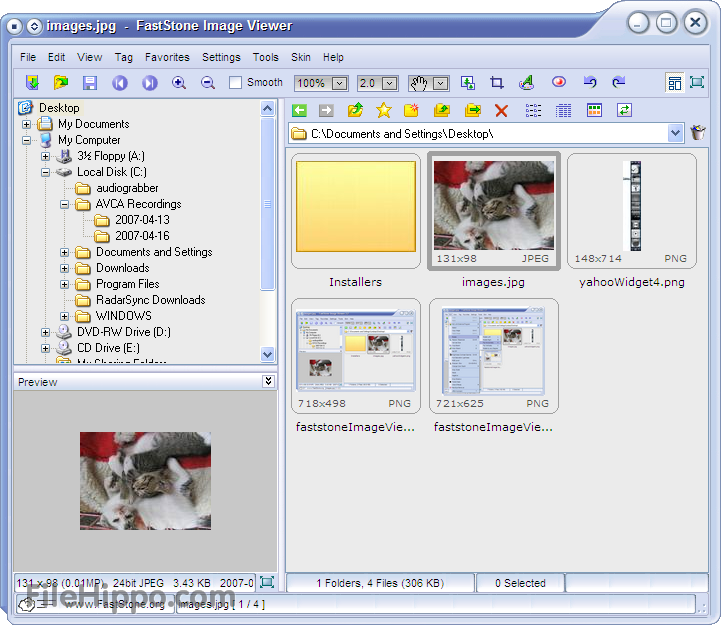Go to previous image with blue arrow
This screenshot has height=625, width=721.
[x=120, y=83]
